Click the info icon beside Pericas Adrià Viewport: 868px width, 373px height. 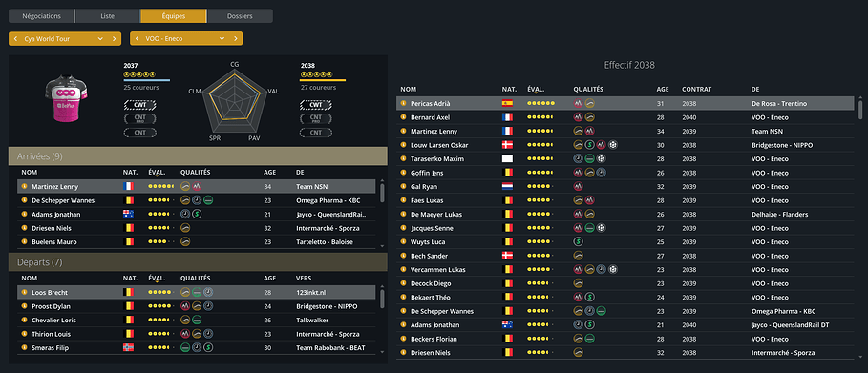404,103
